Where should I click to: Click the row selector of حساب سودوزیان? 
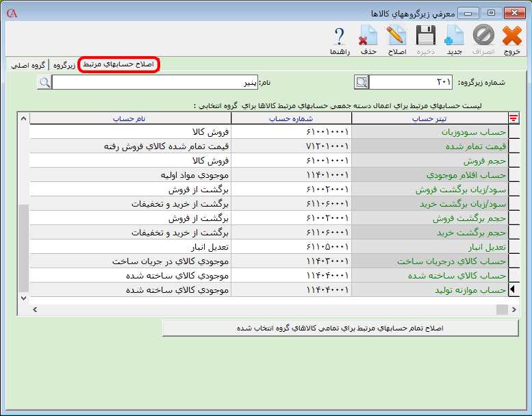(514, 132)
